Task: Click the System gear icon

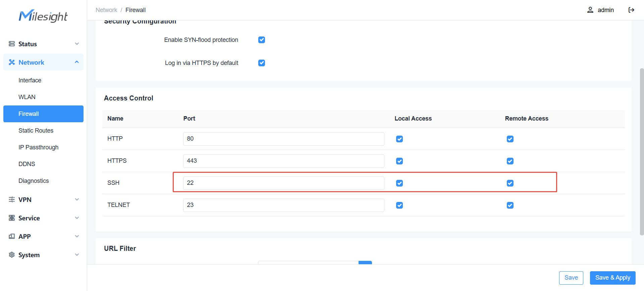Action: (12, 255)
